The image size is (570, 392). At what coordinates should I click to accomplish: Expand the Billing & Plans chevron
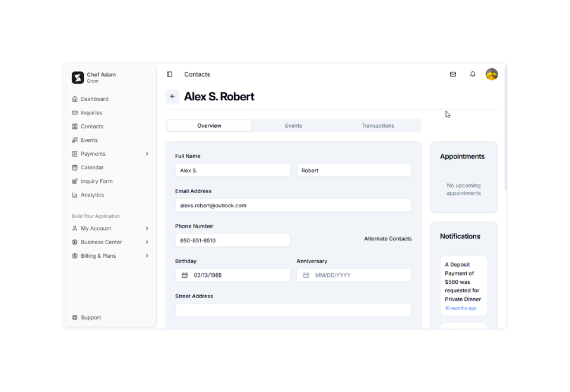pyautogui.click(x=147, y=256)
